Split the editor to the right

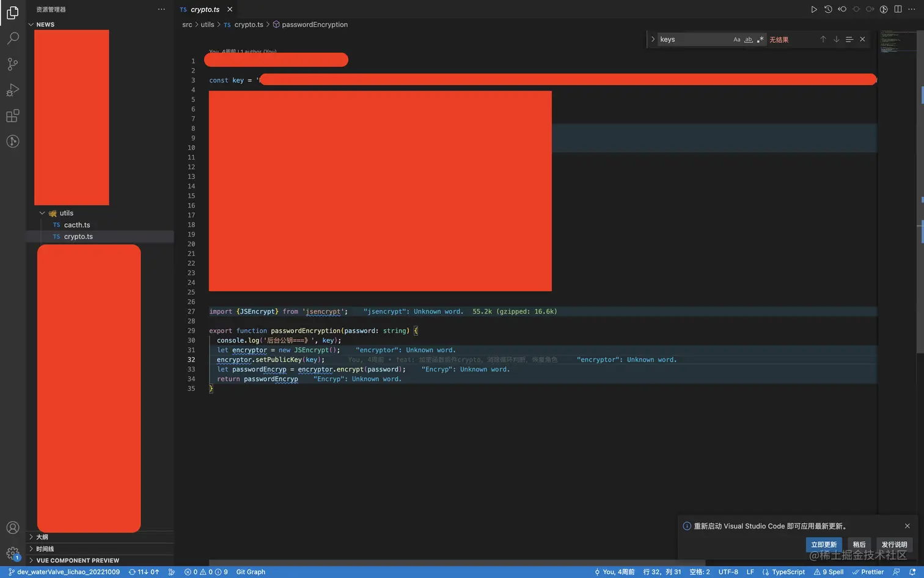point(898,9)
